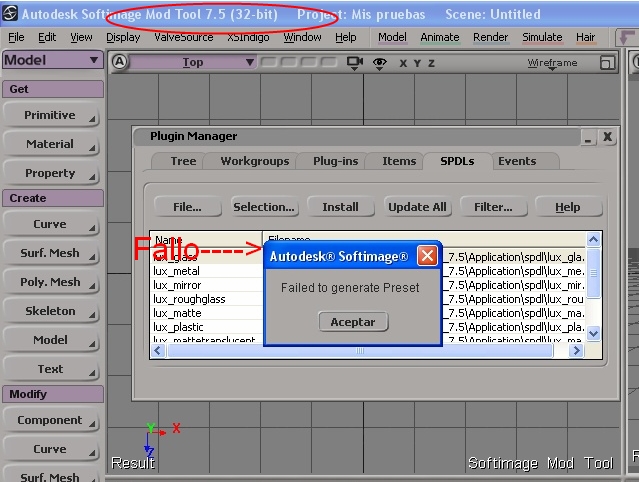Select the lux_matte row

point(206,313)
